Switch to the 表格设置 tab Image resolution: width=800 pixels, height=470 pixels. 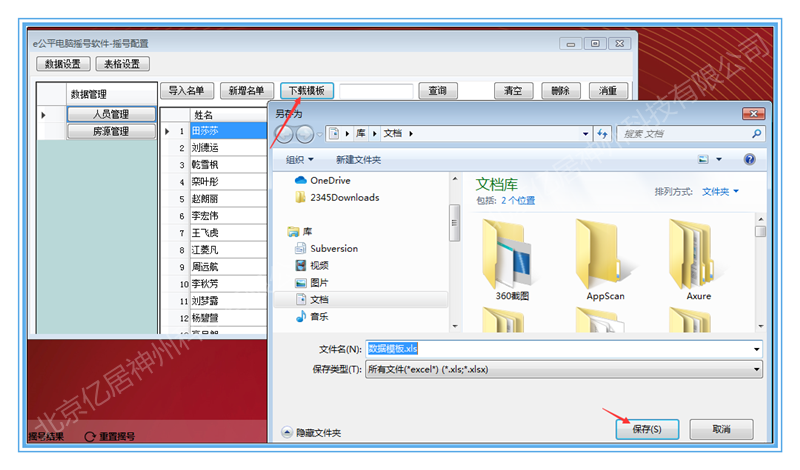123,64
